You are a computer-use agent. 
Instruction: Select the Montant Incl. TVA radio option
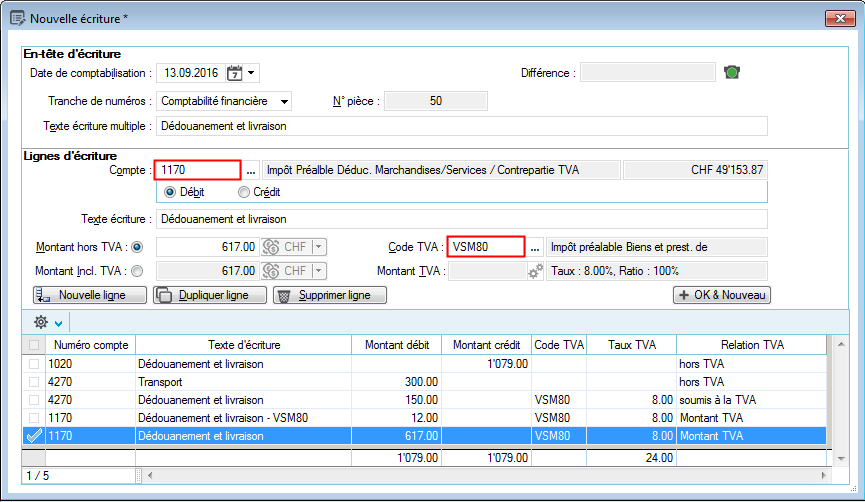[x=137, y=271]
